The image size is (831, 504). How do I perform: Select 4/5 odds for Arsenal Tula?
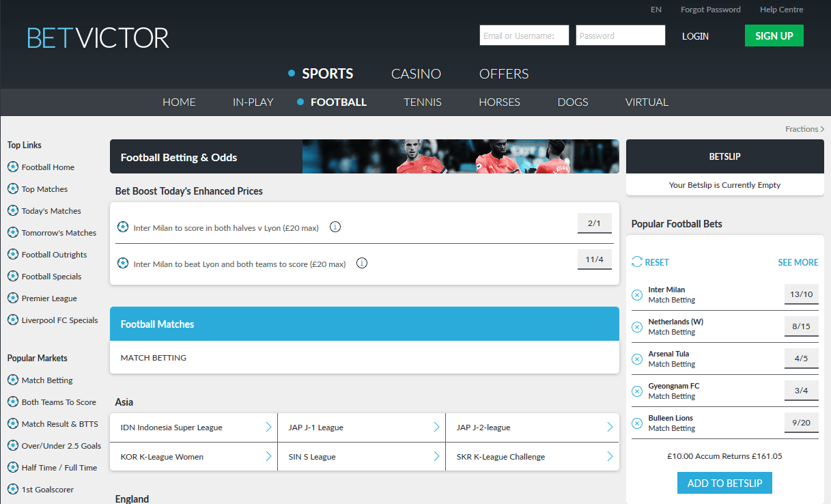(x=802, y=359)
